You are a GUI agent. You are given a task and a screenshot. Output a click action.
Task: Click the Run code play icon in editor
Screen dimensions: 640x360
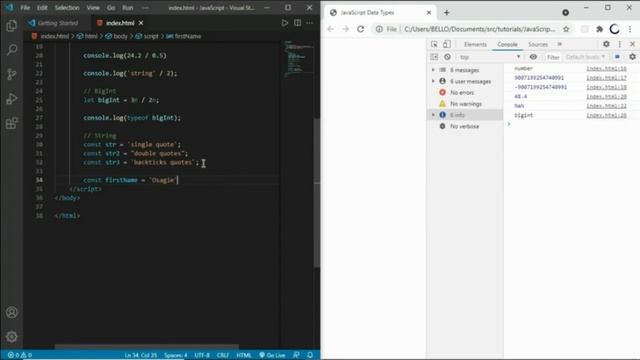click(x=284, y=23)
